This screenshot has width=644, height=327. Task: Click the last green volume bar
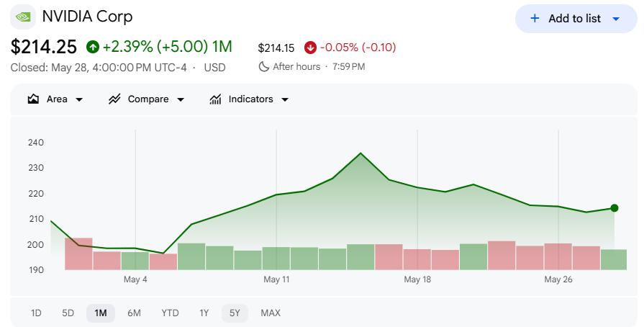pos(614,259)
